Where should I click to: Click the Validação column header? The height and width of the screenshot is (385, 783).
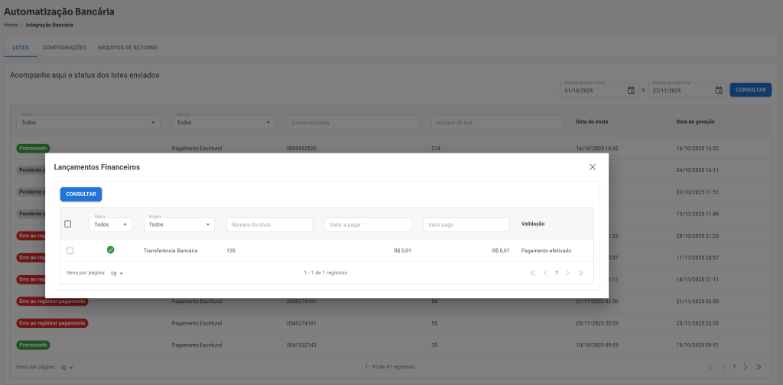tap(532, 224)
